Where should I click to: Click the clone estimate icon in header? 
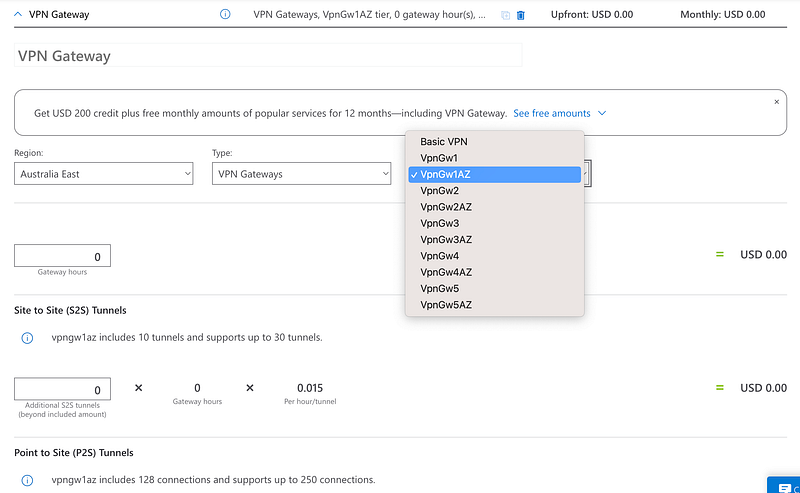[x=505, y=15]
